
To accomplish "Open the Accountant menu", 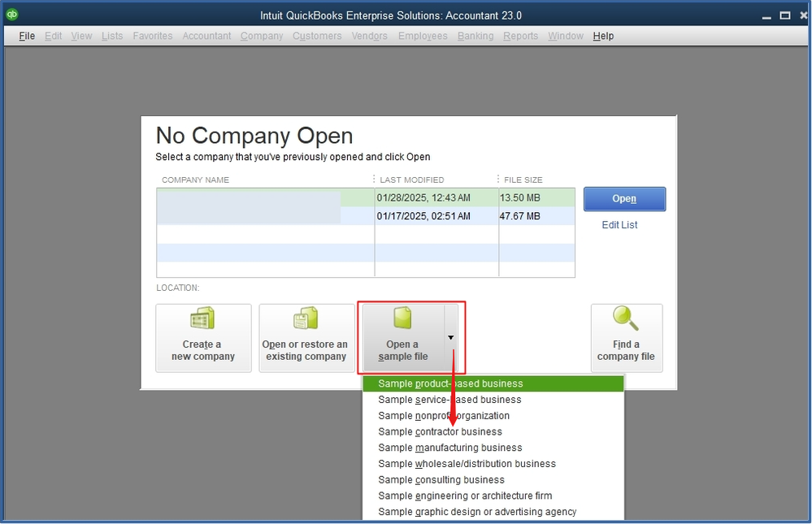I will [x=206, y=36].
